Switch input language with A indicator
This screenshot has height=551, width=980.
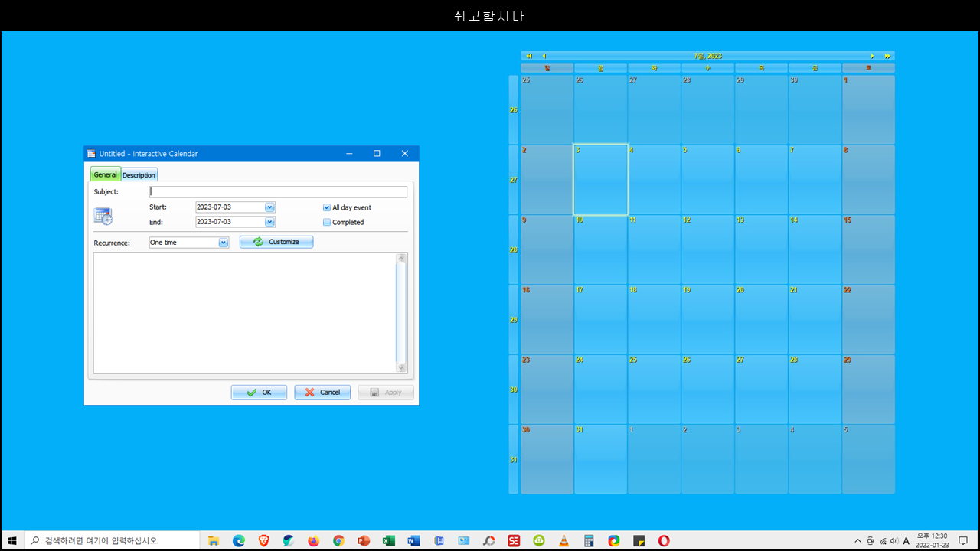[906, 541]
